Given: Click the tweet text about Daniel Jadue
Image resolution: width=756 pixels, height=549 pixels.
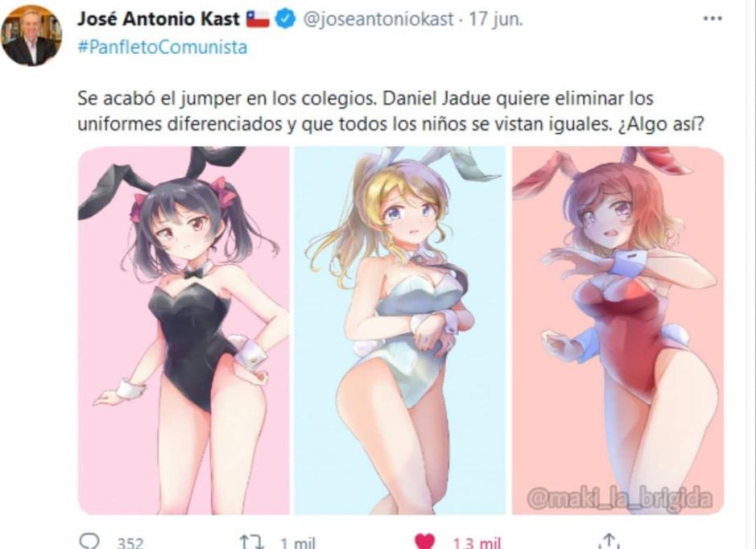Looking at the screenshot, I should 391,111.
